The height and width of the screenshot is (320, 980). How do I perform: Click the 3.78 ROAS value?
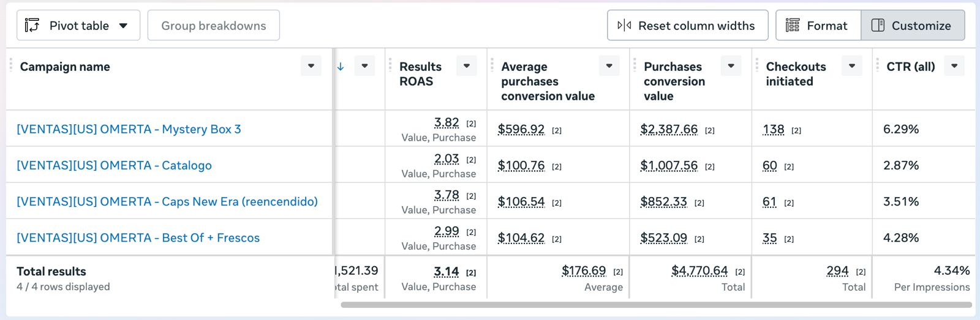[447, 195]
